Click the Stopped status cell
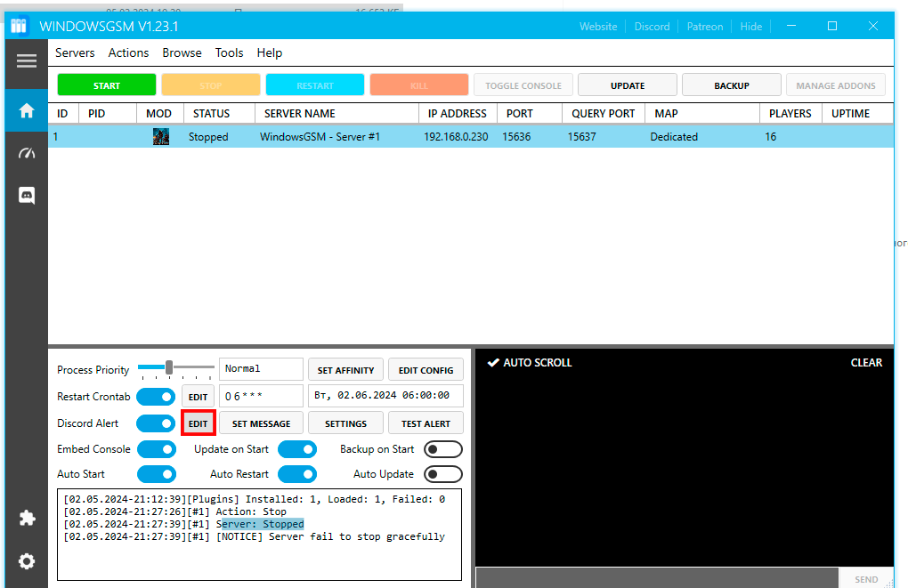The width and height of the screenshot is (908, 588). [208, 137]
